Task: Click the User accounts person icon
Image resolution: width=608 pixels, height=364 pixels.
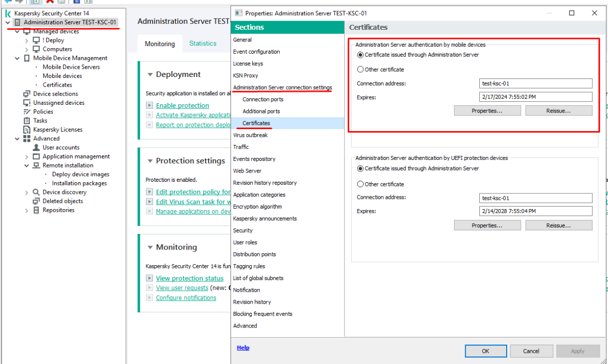Action: click(x=36, y=147)
